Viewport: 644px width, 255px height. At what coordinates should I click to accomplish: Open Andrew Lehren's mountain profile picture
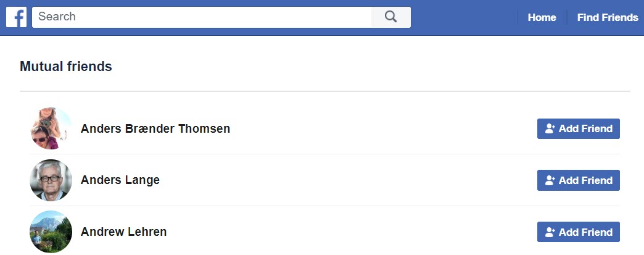click(51, 232)
